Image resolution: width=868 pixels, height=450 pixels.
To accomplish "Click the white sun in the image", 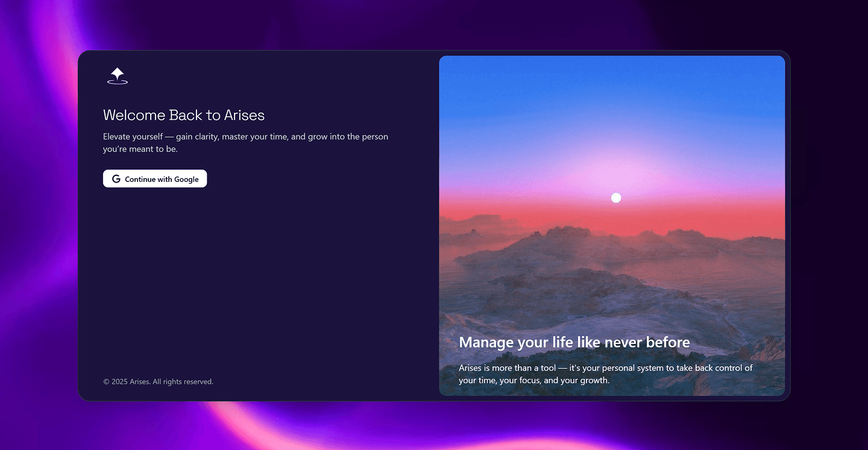I will coord(615,198).
